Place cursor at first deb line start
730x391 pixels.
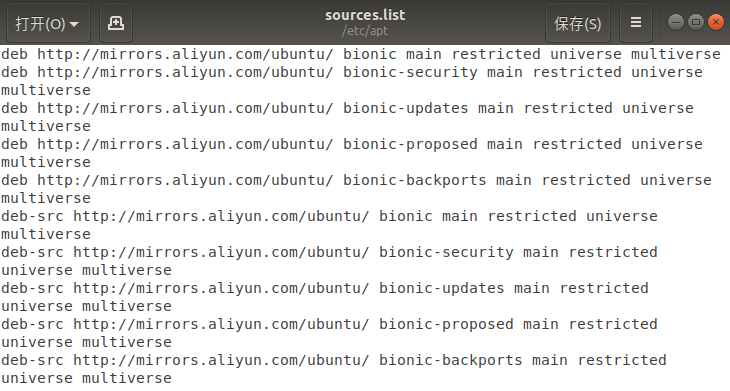[x=1, y=54]
